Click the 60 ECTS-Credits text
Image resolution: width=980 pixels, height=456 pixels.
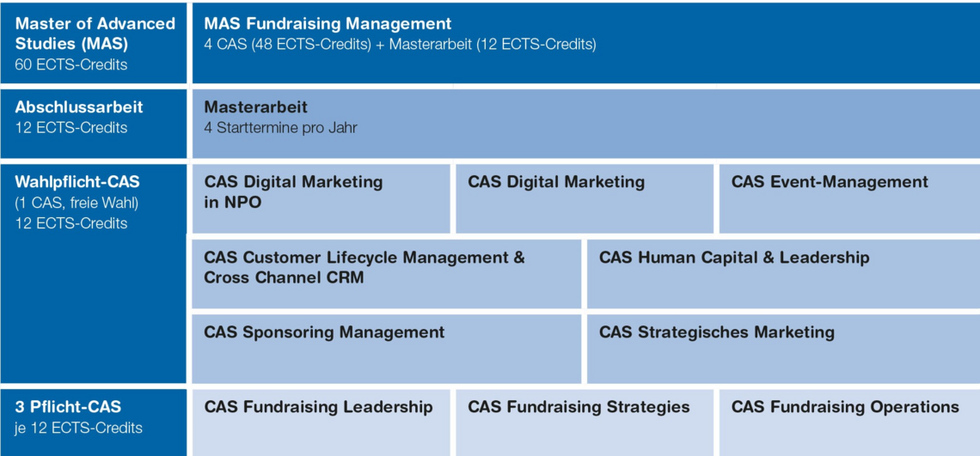71,64
